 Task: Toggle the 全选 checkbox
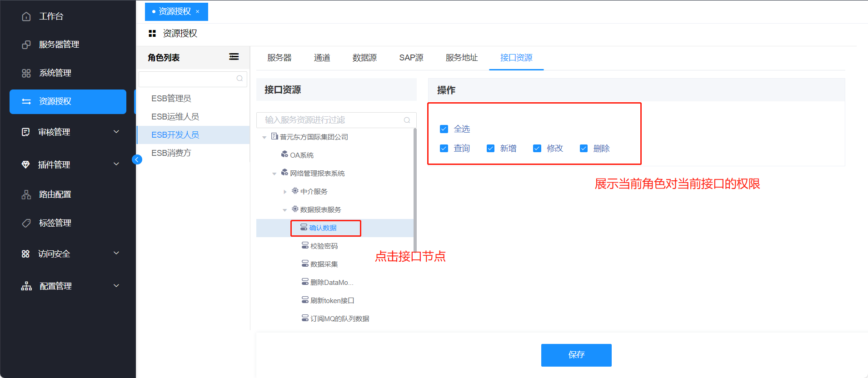coord(444,129)
